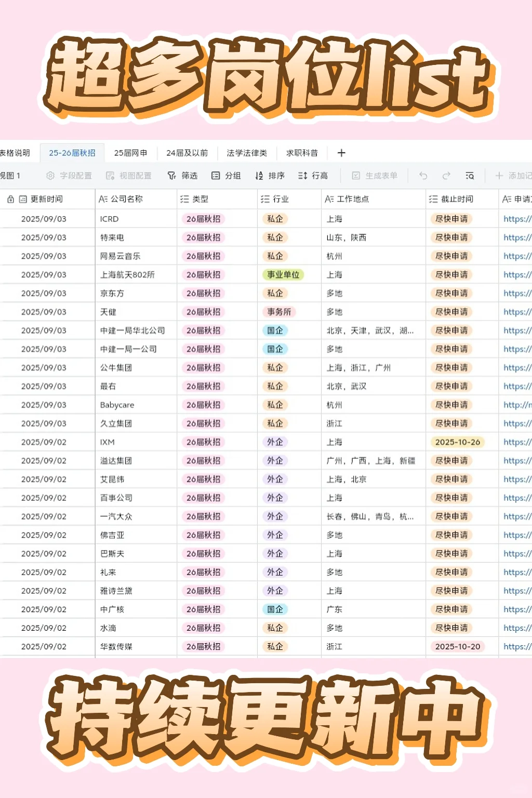The image size is (532, 798).
Task: Click the lock icon by 更新时间
Action: click(10, 199)
